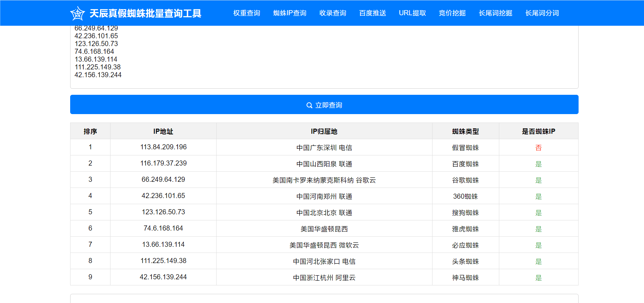This screenshot has width=644, height=303.
Task: Click row number 5 in 排序 column
Action: [x=90, y=212]
